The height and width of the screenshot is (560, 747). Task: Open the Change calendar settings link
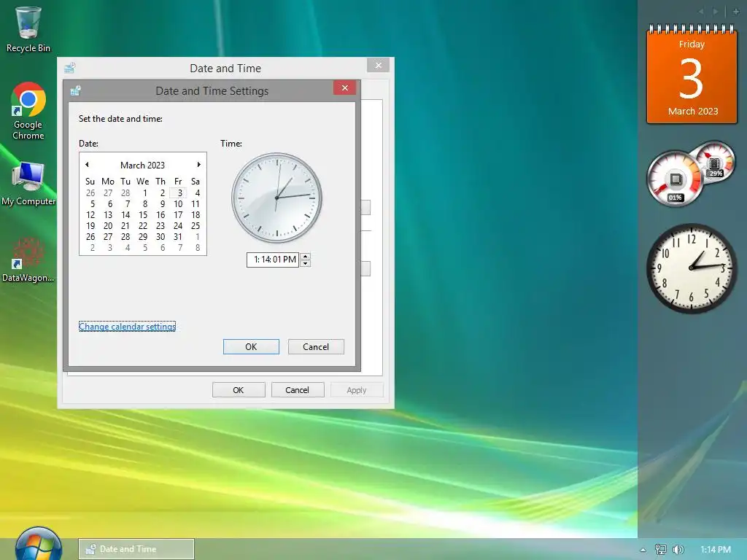[x=127, y=327]
